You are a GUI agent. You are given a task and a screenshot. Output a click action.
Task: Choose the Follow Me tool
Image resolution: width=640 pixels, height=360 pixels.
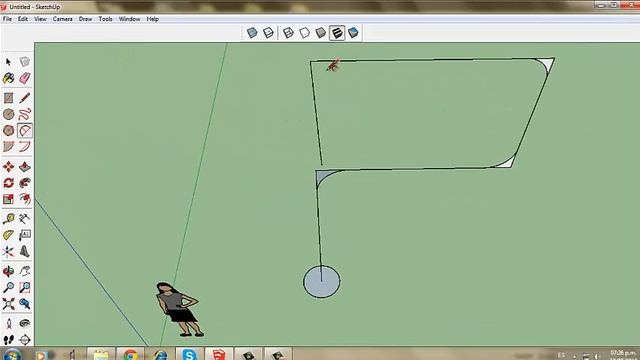24,183
